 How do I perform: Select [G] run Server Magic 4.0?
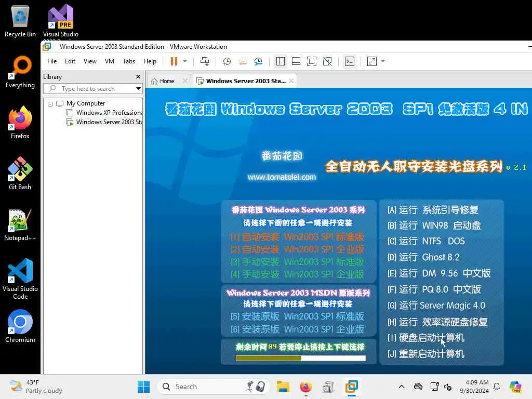point(436,305)
